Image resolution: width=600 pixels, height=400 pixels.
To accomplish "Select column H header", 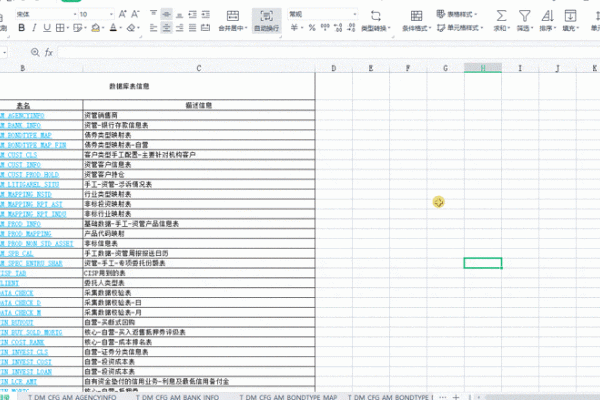I will [x=483, y=68].
